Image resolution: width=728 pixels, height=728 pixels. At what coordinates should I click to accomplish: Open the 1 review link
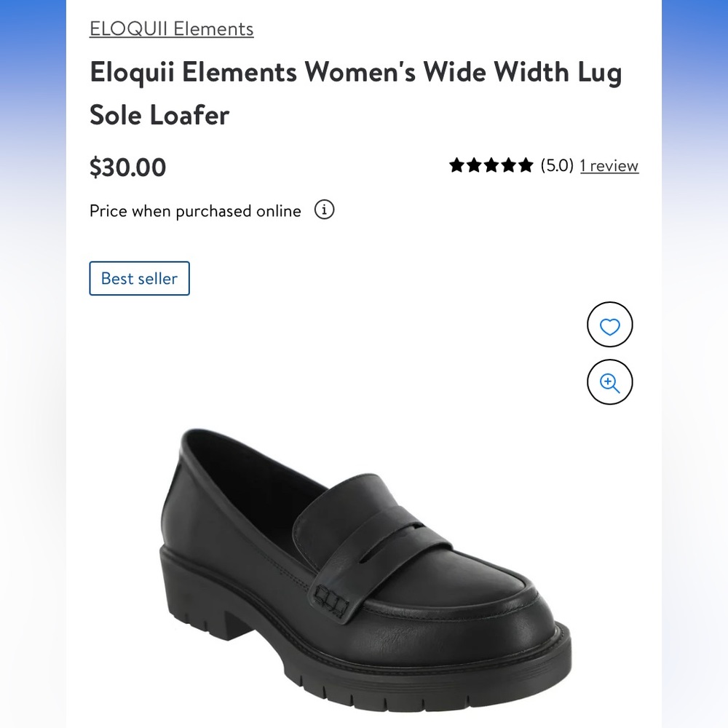pyautogui.click(x=609, y=166)
